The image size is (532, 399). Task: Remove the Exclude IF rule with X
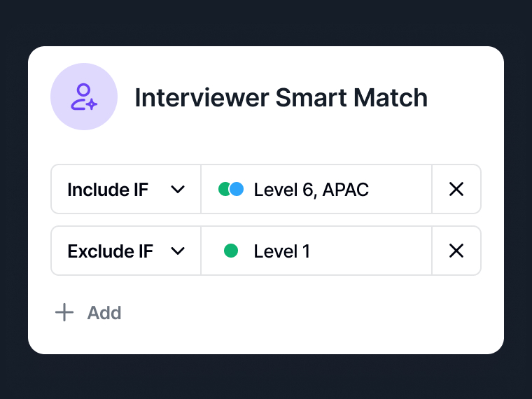click(x=456, y=251)
